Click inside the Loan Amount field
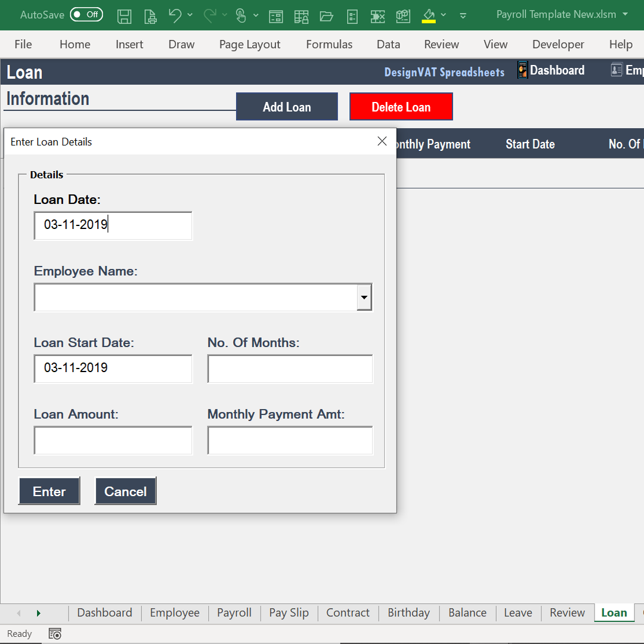 (x=113, y=440)
